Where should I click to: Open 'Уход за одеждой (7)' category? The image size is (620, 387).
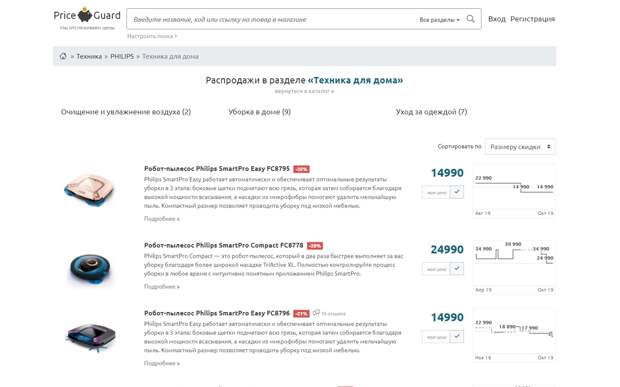[431, 112]
